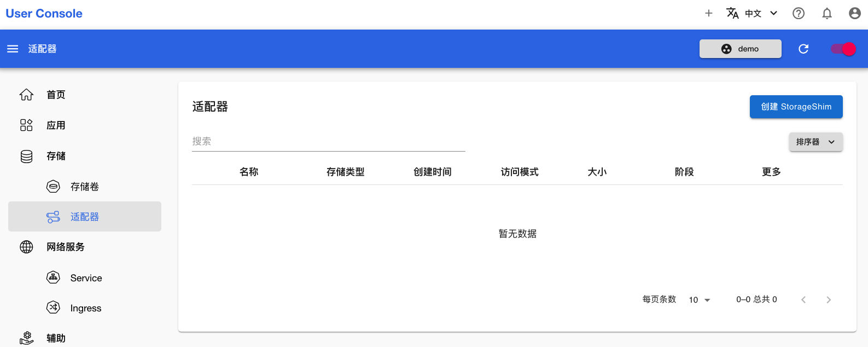Click the 每页条数 label
The height and width of the screenshot is (347, 868).
point(659,299)
